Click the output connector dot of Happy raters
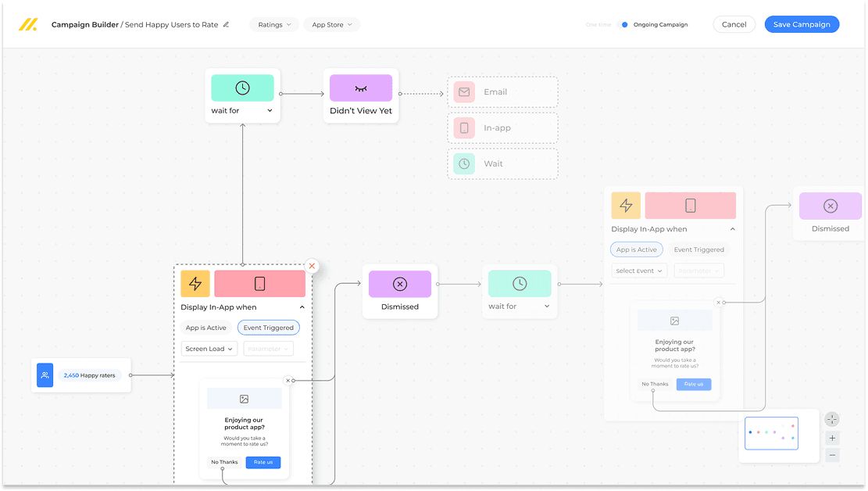868x491 pixels. (130, 375)
